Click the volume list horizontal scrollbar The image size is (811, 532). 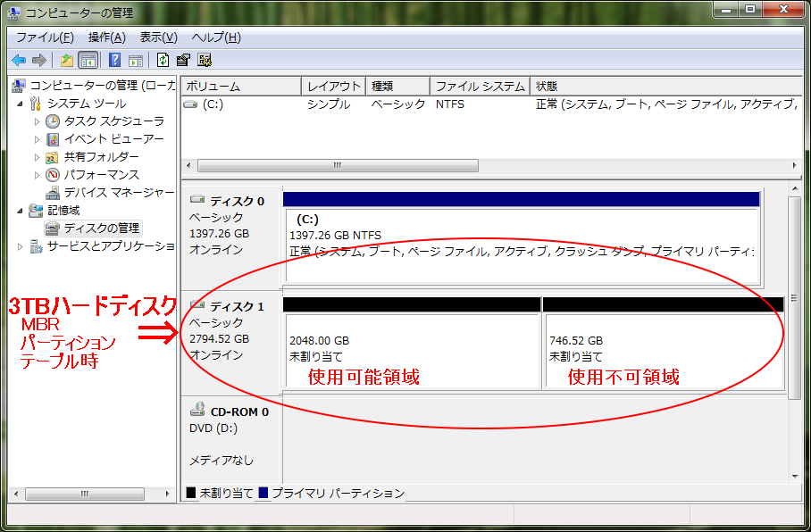(x=338, y=166)
